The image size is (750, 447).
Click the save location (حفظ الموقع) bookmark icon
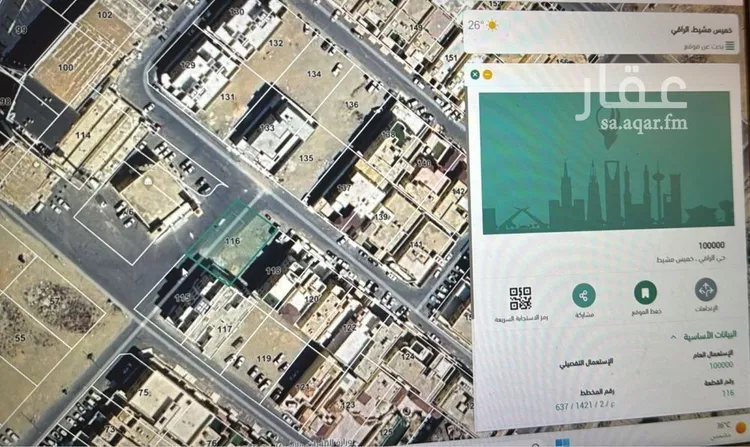click(x=645, y=292)
